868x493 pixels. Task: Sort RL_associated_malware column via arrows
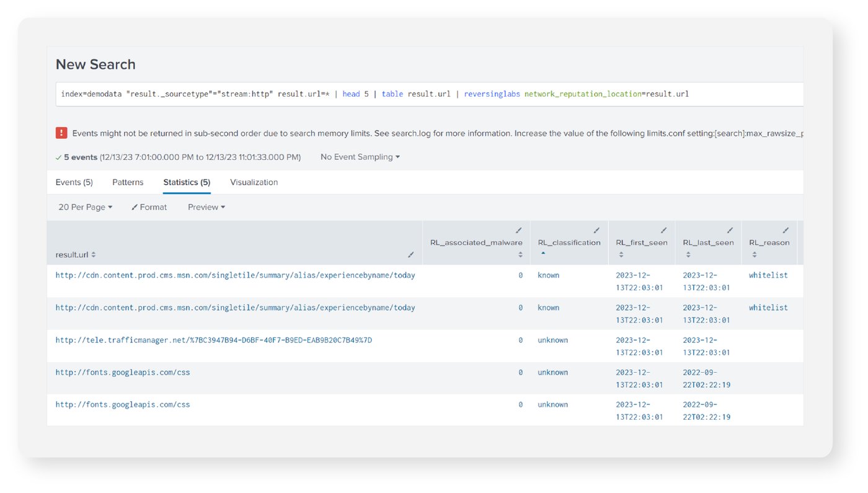click(x=520, y=254)
